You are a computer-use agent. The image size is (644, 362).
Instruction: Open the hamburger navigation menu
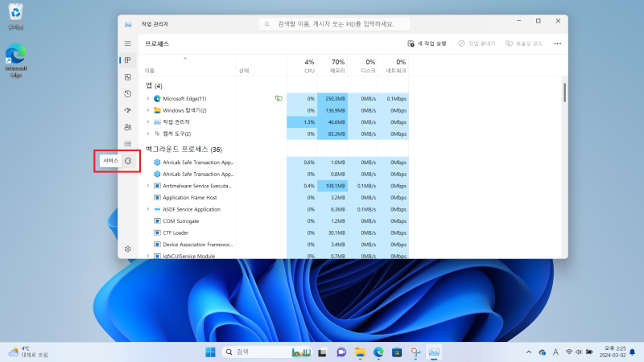[128, 43]
